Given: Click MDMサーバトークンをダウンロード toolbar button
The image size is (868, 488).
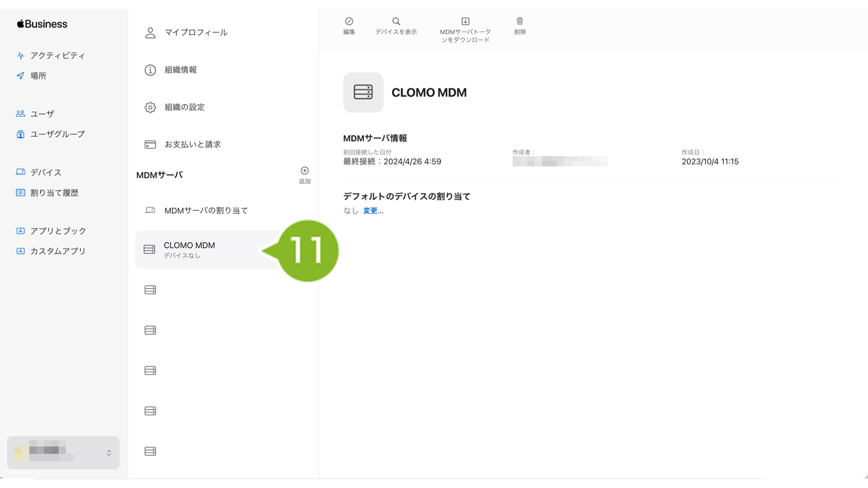Looking at the screenshot, I should click(x=465, y=30).
